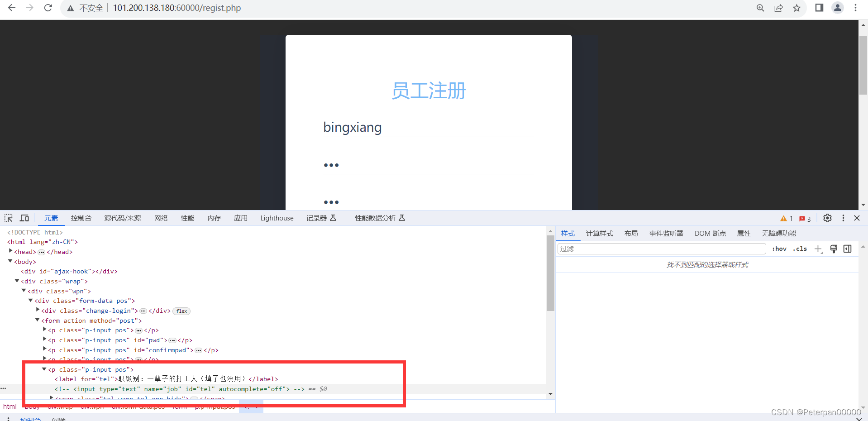Click the flex badge beside change-login
Screen dimensions: 868x421
(181, 311)
